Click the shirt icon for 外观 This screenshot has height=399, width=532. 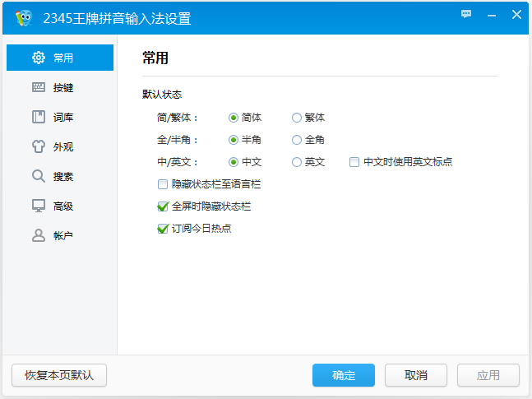pyautogui.click(x=39, y=146)
